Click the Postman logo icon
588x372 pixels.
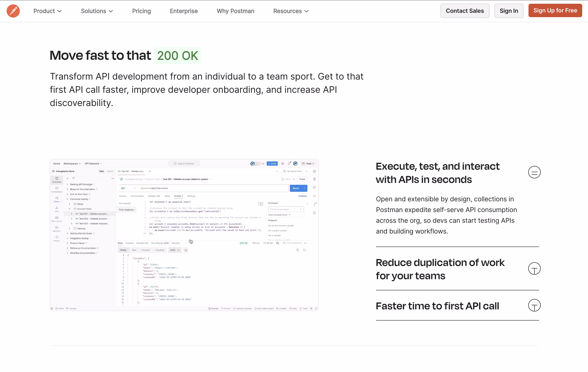click(x=13, y=11)
